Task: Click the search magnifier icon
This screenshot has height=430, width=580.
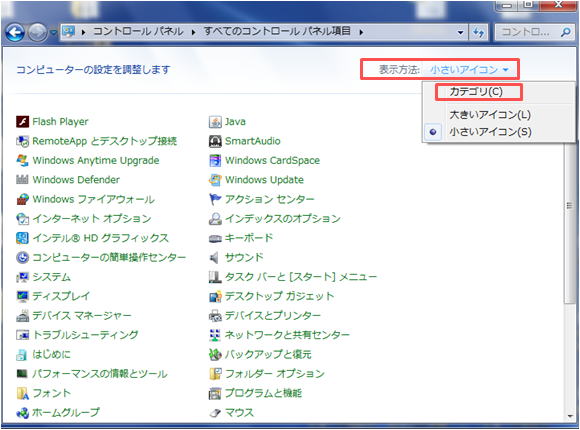Action: [566, 32]
